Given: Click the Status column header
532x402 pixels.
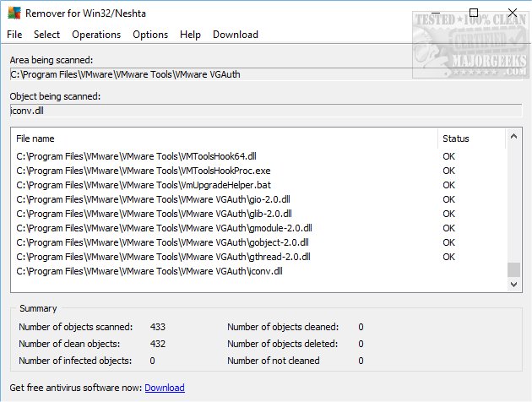Looking at the screenshot, I should tap(455, 139).
